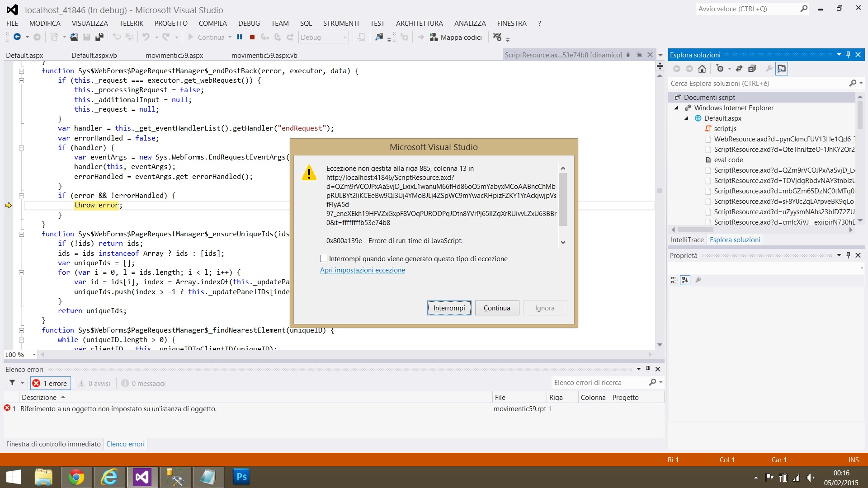Click Continua button in exception dialog
This screenshot has height=488, width=868.
tap(497, 308)
